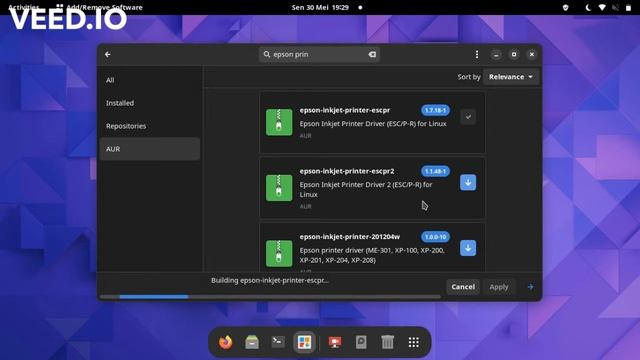Cancel the build transaction

pyautogui.click(x=463, y=287)
